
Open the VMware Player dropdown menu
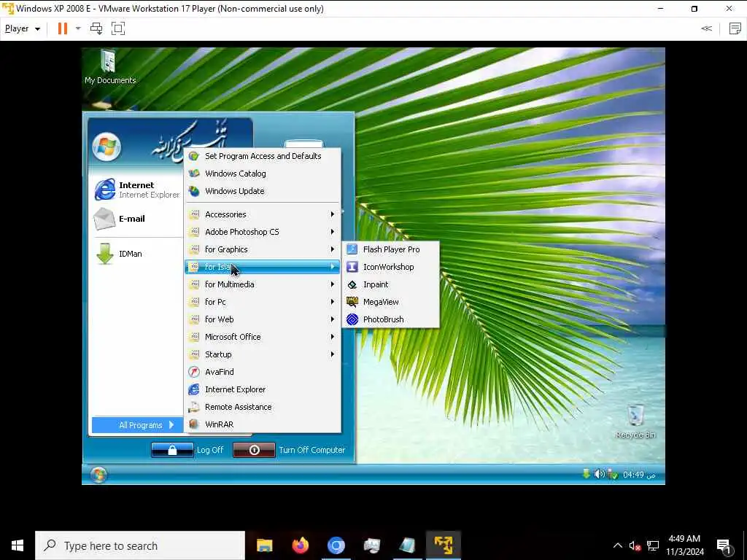click(23, 28)
